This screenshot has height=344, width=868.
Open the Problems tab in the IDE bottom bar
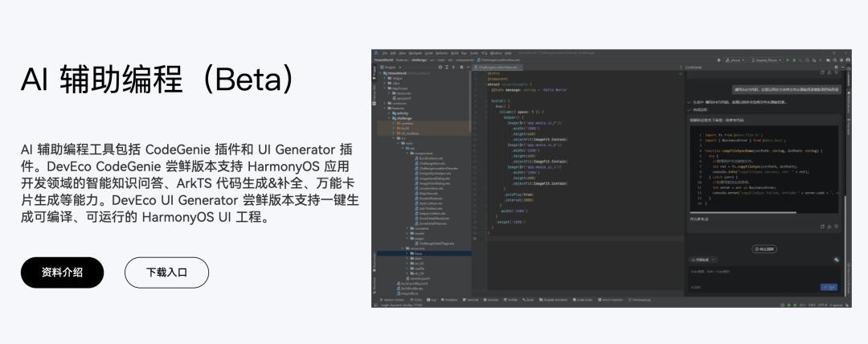coord(449,300)
